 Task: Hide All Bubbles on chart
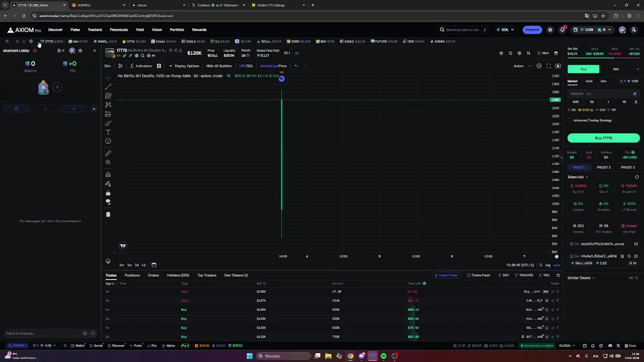pyautogui.click(x=219, y=66)
